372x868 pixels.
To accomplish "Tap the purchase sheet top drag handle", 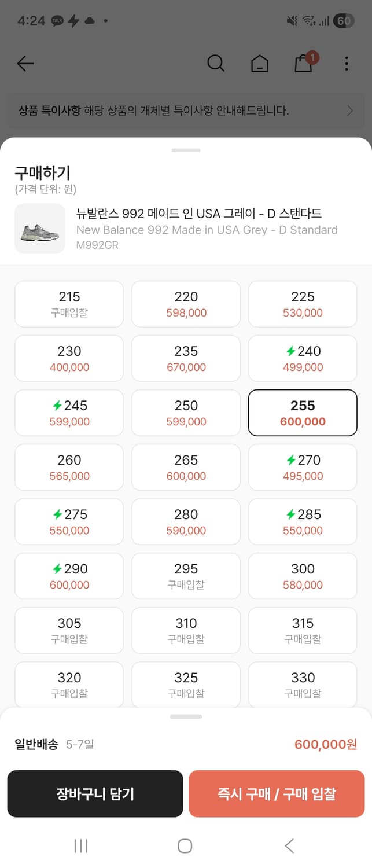I will (x=186, y=150).
